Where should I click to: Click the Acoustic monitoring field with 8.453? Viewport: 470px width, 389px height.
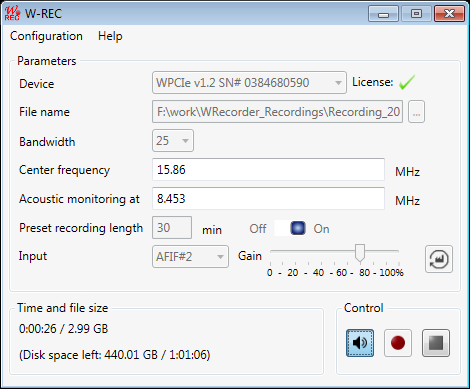(x=268, y=199)
